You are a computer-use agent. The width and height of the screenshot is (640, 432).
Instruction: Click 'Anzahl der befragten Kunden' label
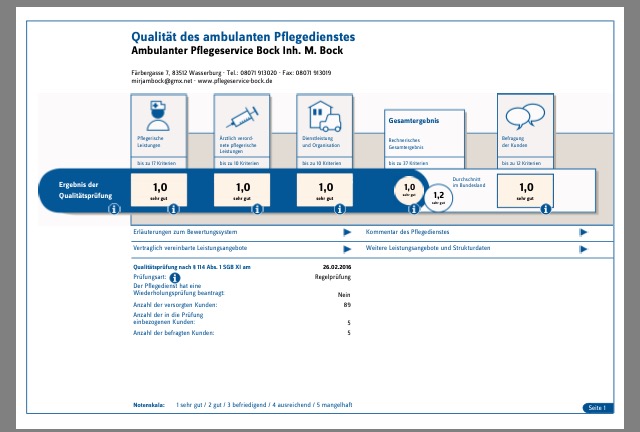[x=173, y=333]
